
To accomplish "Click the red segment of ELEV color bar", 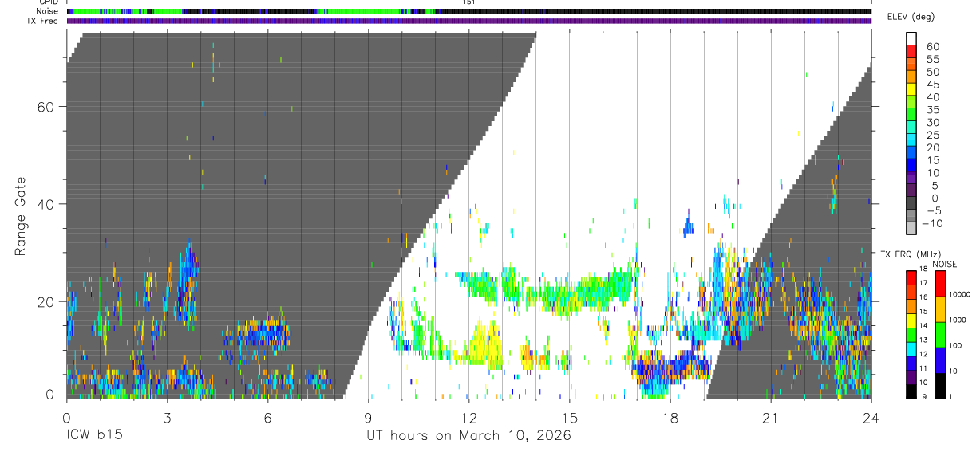I will point(911,52).
